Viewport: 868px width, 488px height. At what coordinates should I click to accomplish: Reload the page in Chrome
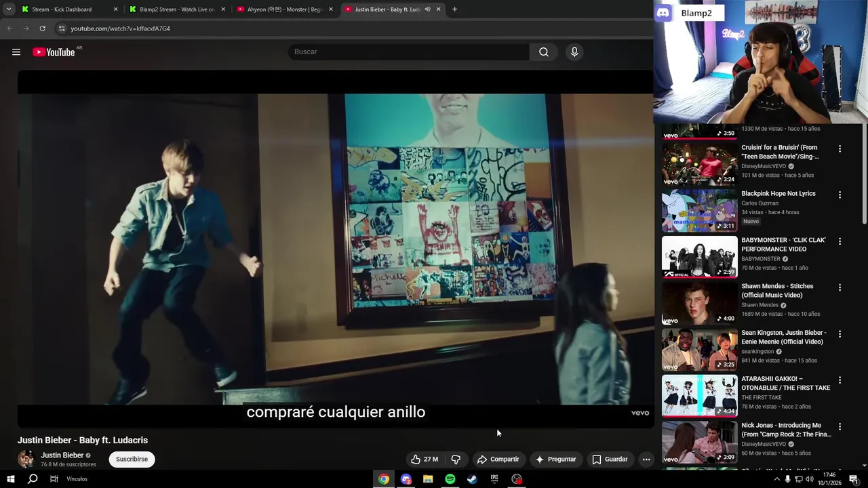click(x=42, y=28)
